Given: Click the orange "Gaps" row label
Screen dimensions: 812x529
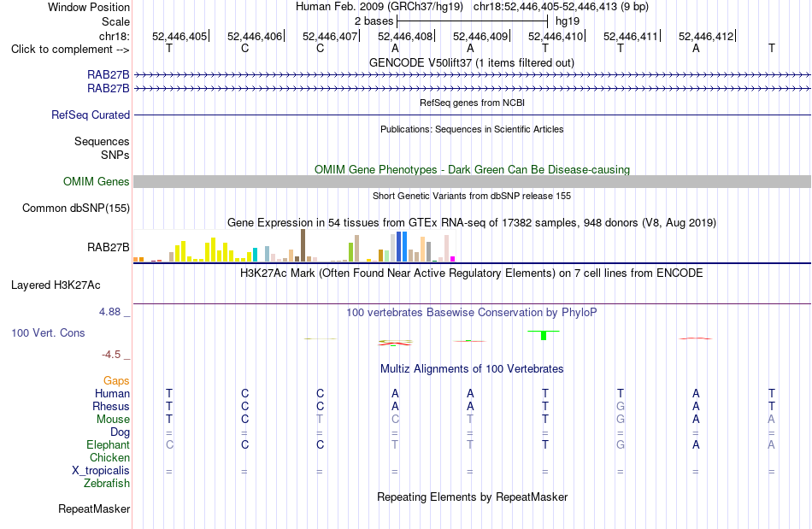Looking at the screenshot, I should pos(116,381).
